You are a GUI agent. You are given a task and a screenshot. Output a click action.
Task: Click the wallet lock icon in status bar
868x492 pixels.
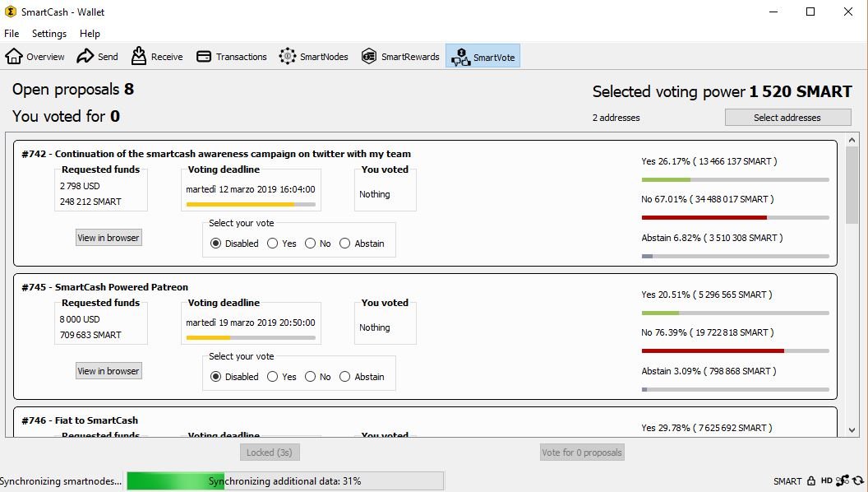click(811, 481)
